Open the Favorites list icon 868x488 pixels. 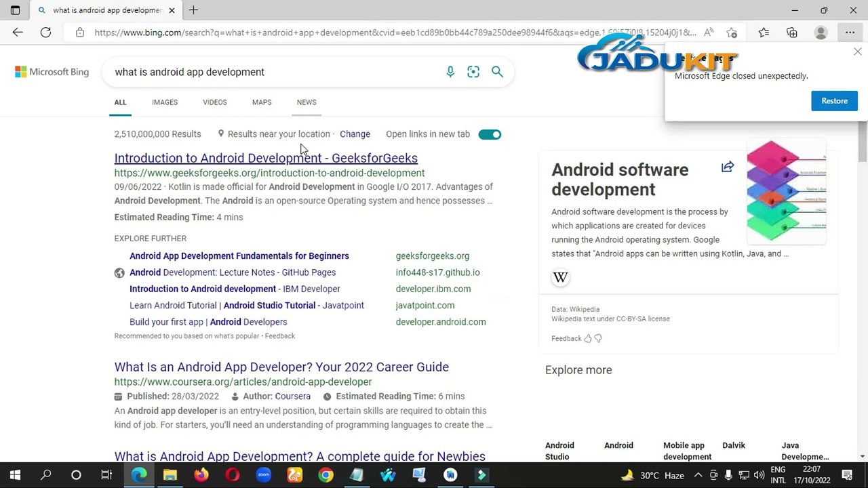pos(764,33)
